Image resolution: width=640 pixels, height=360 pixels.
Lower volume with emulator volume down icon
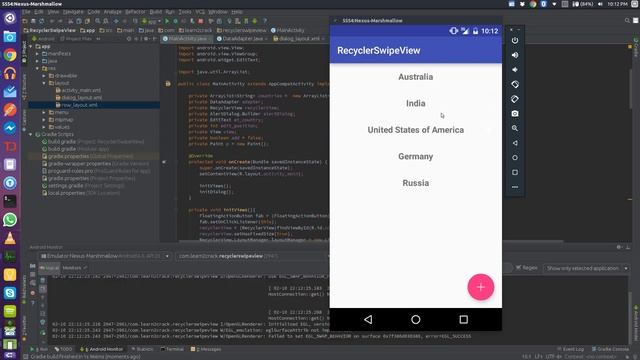pos(515,70)
